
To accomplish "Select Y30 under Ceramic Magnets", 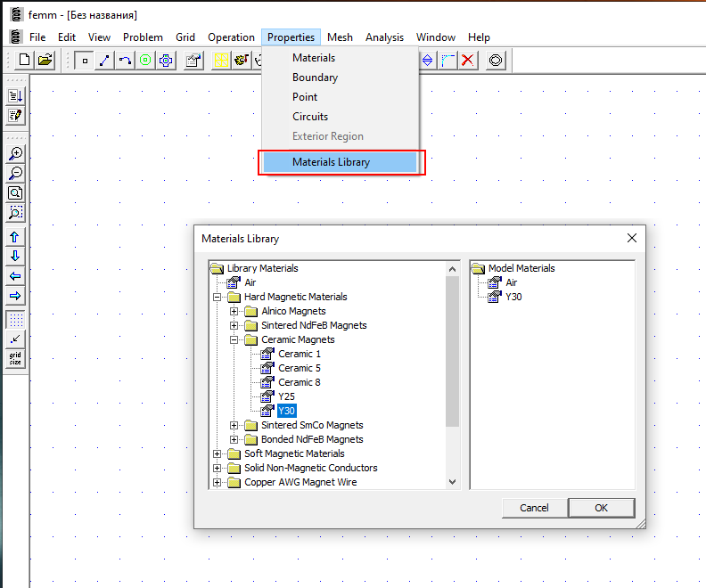I will (x=286, y=411).
